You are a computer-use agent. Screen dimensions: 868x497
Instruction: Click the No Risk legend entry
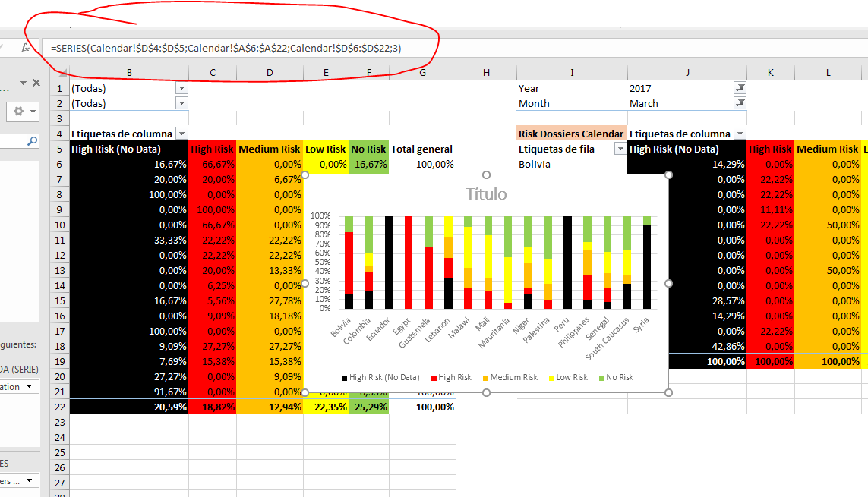[x=616, y=378]
